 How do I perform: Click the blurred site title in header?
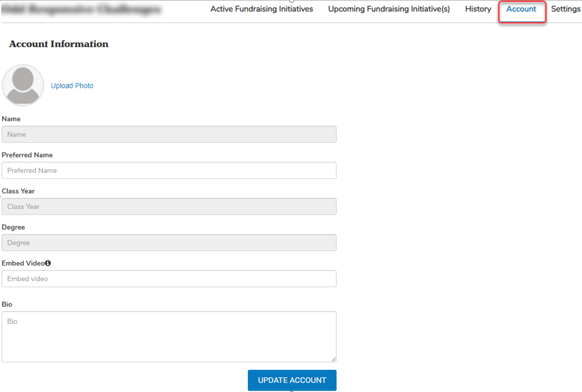click(82, 9)
